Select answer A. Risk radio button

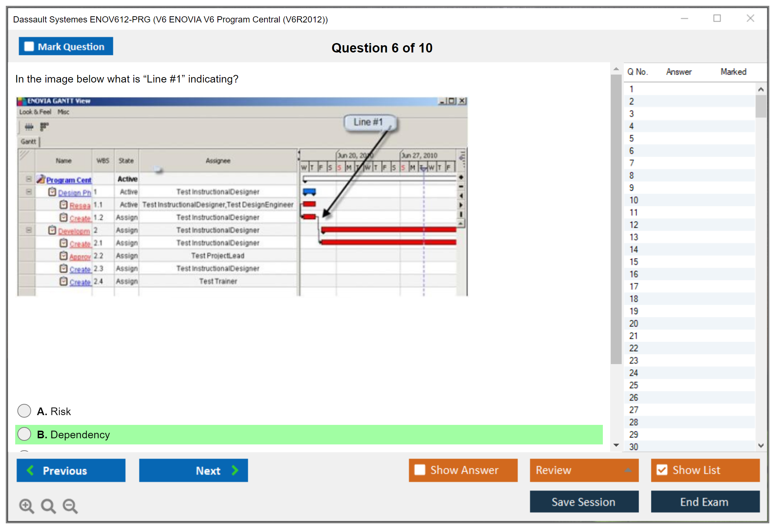click(24, 411)
